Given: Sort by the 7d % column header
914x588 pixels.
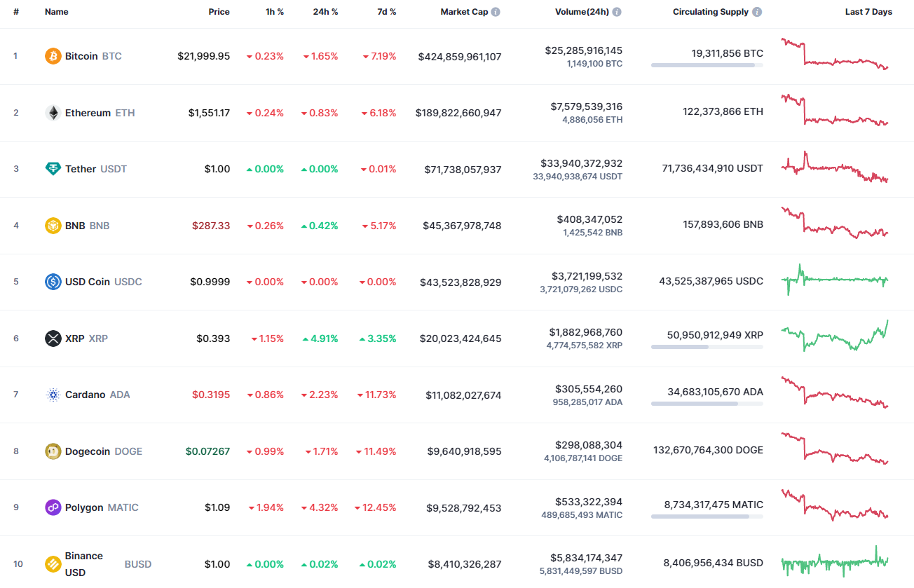Looking at the screenshot, I should [x=387, y=11].
